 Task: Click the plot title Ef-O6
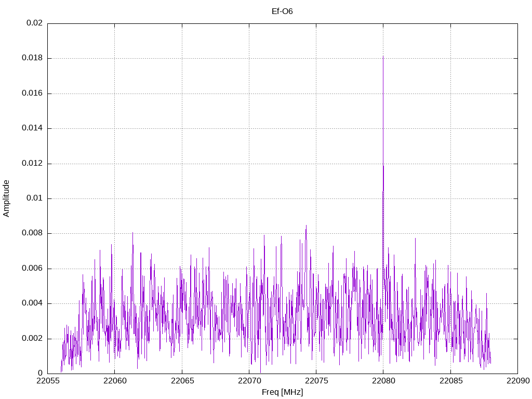pyautogui.click(x=282, y=11)
